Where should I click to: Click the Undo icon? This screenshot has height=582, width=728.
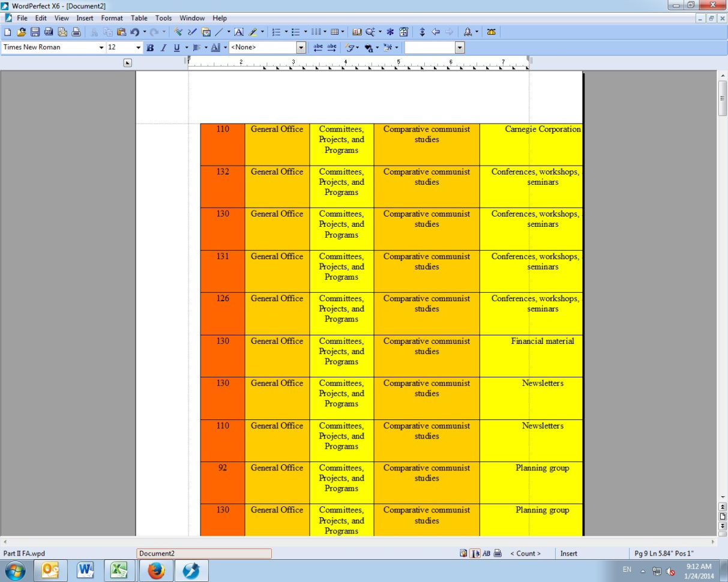134,32
